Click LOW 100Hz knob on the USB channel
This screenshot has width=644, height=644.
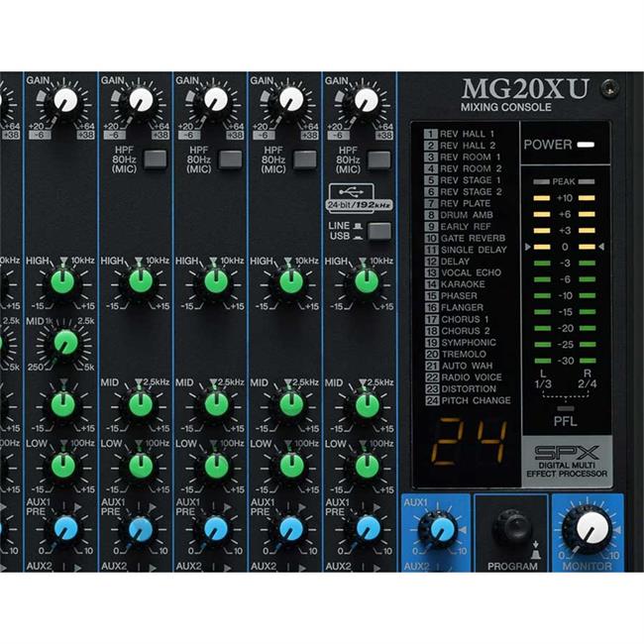point(367,466)
